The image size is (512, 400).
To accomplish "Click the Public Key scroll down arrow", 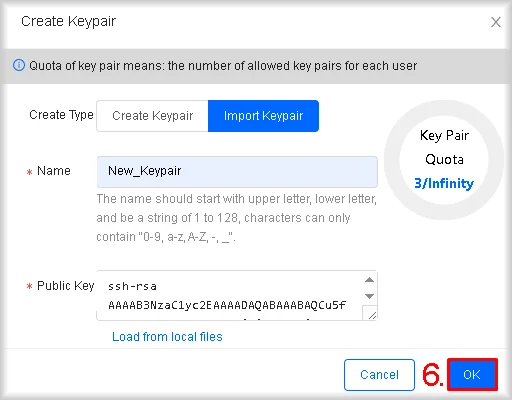I will pyautogui.click(x=369, y=296).
